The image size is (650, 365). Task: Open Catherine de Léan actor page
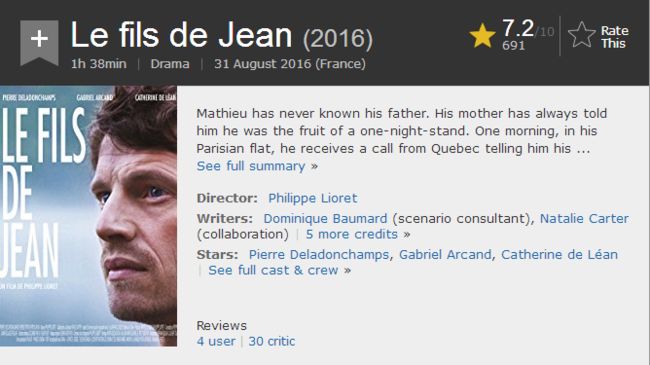559,255
